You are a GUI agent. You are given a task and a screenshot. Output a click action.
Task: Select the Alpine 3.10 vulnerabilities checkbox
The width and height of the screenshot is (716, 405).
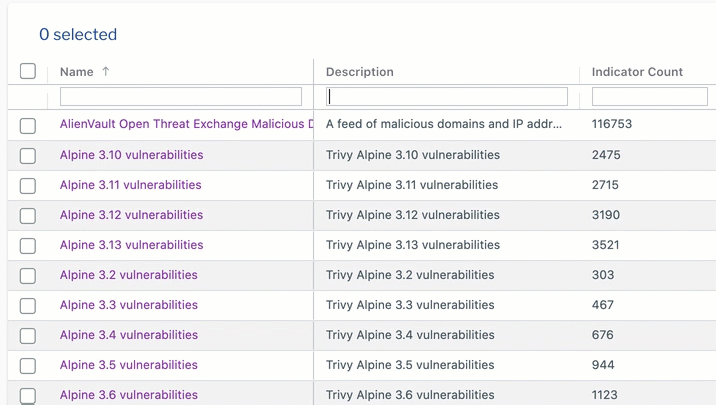28,156
